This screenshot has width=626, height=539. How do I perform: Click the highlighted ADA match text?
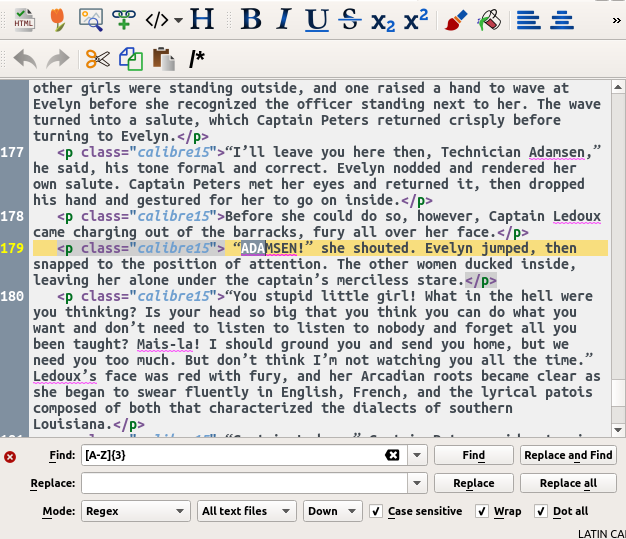click(x=253, y=248)
